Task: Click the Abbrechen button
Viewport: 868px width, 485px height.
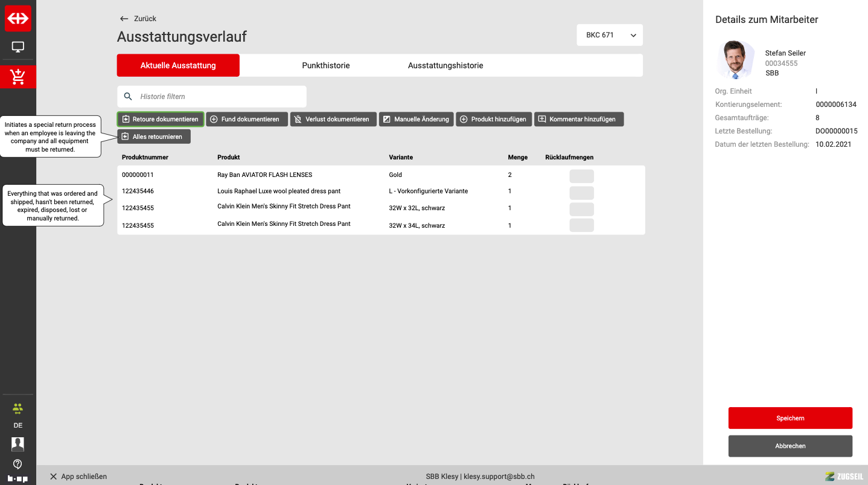Action: [x=790, y=446]
